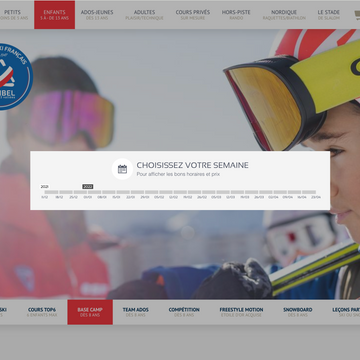Switch to the Snowboard dès 8 ans tab

pyautogui.click(x=298, y=312)
